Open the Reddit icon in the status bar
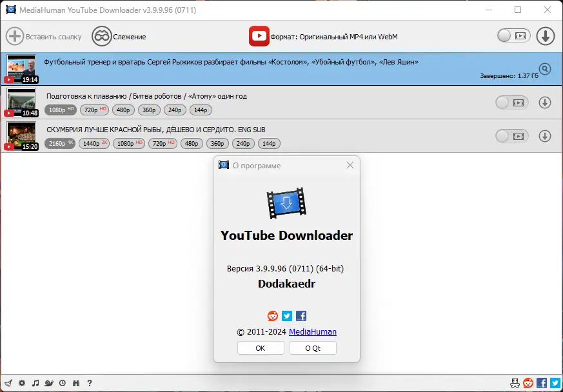The height and width of the screenshot is (392, 563). (528, 383)
